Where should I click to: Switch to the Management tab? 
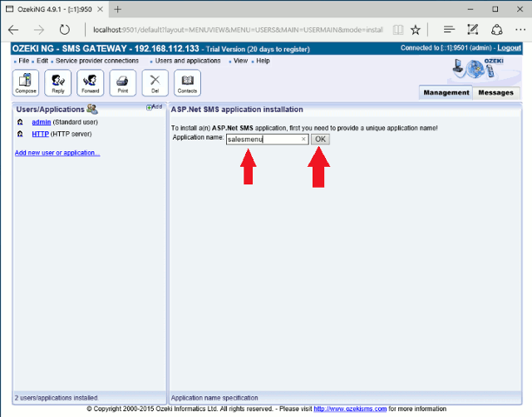point(446,92)
